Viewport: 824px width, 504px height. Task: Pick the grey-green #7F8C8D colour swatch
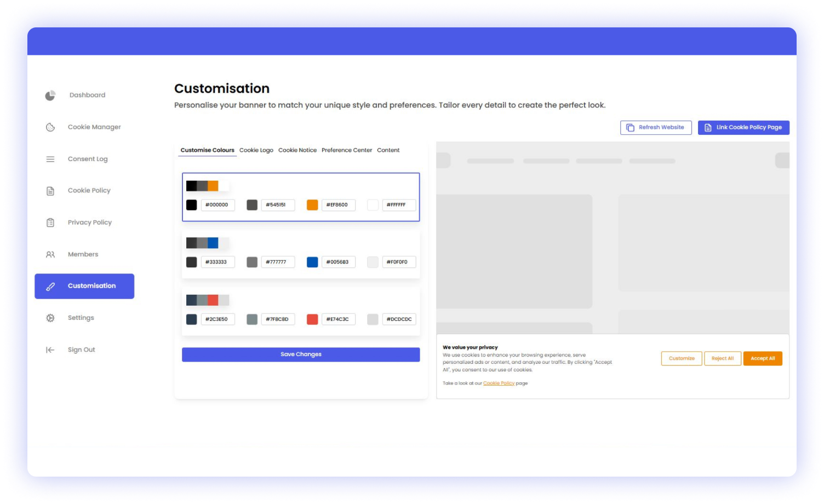252,319
